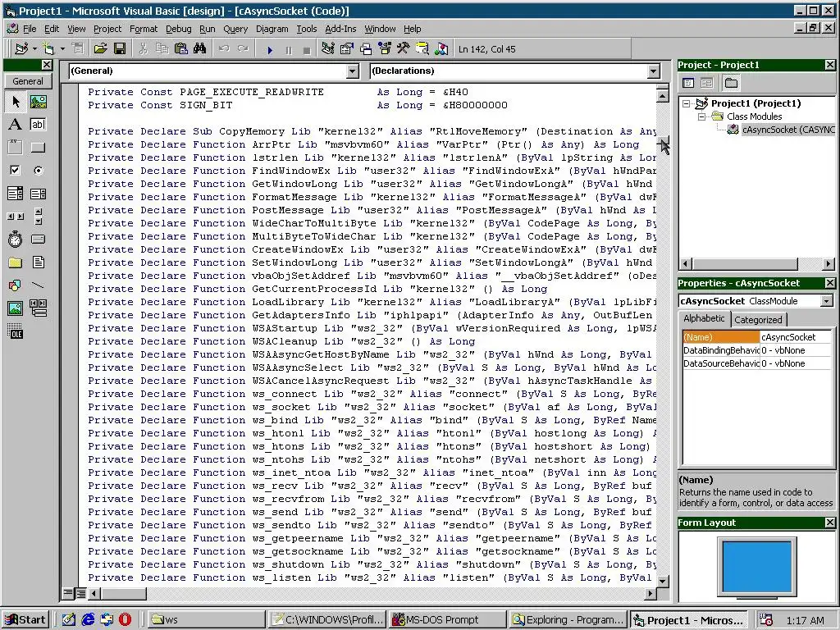Click the DataSourceBehavior property row
The height and width of the screenshot is (630, 840).
757,363
